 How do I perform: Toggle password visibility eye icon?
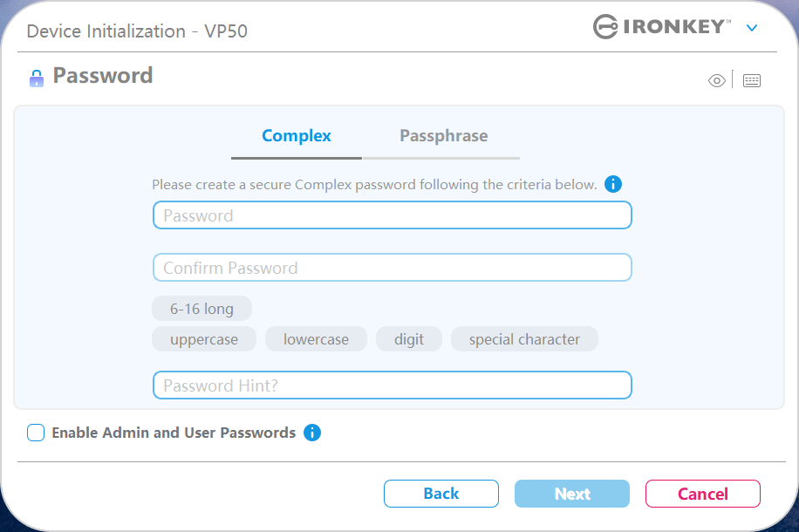pos(717,81)
